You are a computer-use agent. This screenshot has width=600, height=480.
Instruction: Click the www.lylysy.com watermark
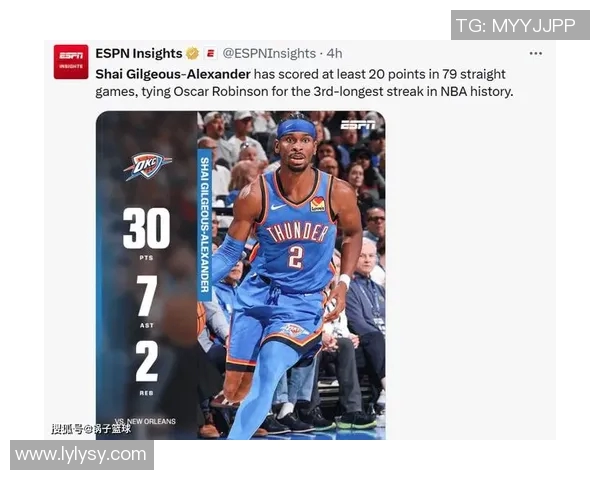82,455
